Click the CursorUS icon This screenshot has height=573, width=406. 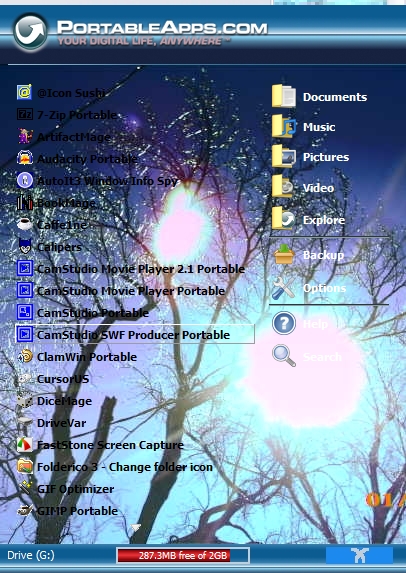(24, 379)
